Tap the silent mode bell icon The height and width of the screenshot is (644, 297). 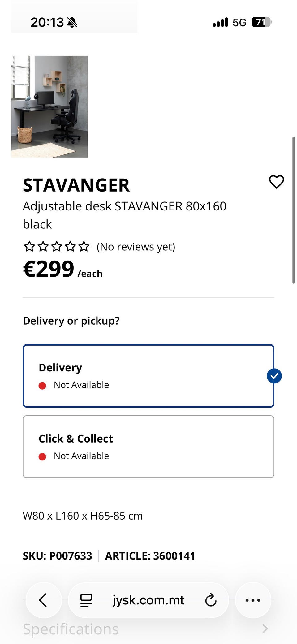[72, 22]
